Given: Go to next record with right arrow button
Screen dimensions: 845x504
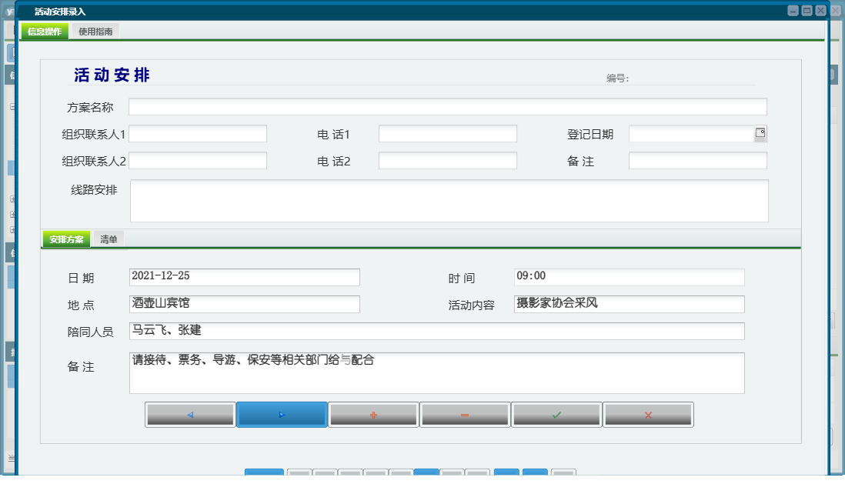Looking at the screenshot, I should point(282,415).
